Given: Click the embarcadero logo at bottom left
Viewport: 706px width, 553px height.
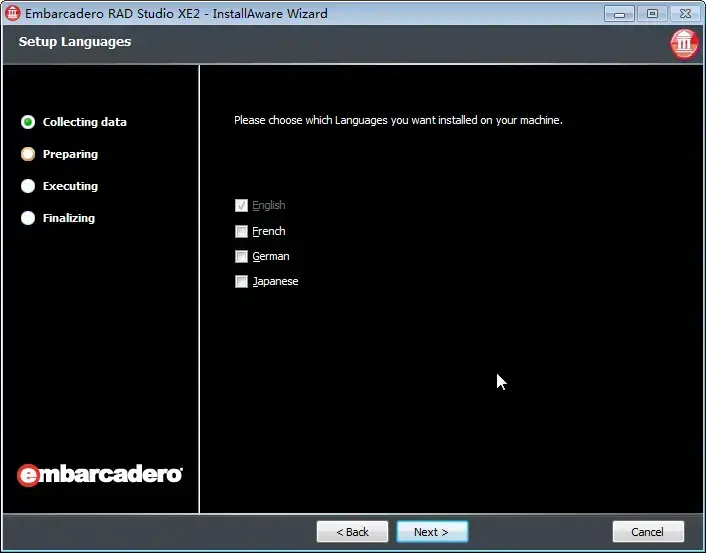Looking at the screenshot, I should tap(100, 475).
